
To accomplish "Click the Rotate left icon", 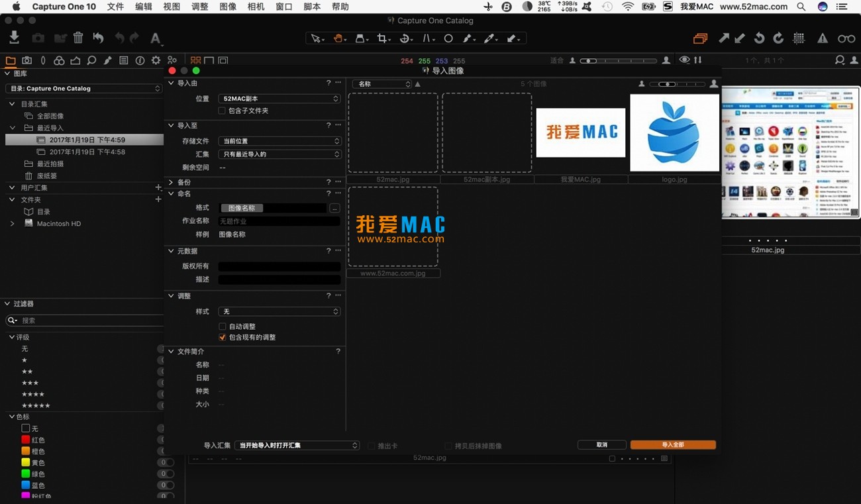I will pos(760,38).
